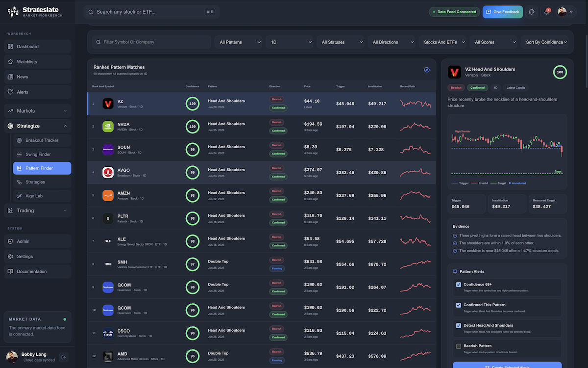This screenshot has width=588, height=368.
Task: Click SMH confidence score ring 97
Action: (193, 264)
